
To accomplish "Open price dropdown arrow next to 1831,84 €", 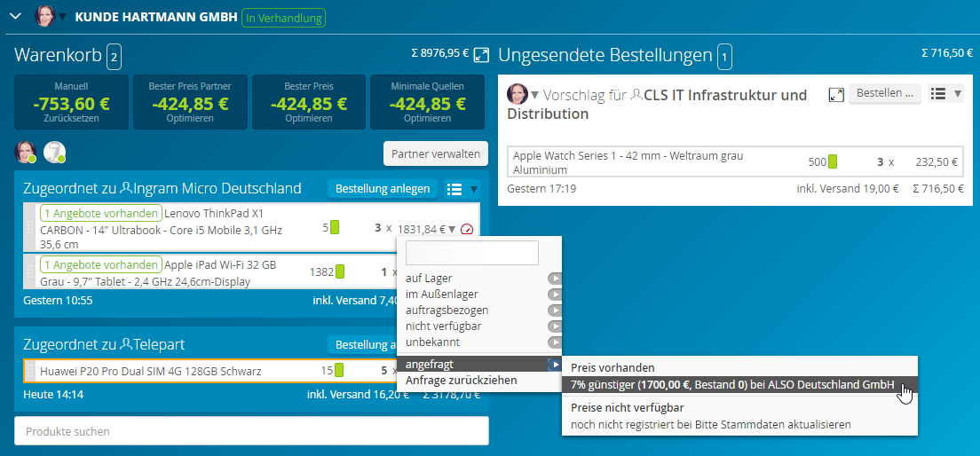I will coord(452,229).
